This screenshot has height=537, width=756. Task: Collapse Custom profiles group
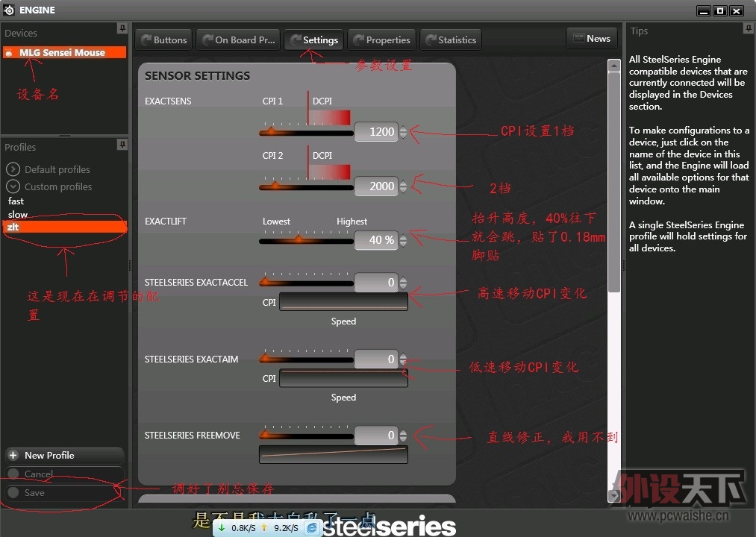click(x=13, y=186)
